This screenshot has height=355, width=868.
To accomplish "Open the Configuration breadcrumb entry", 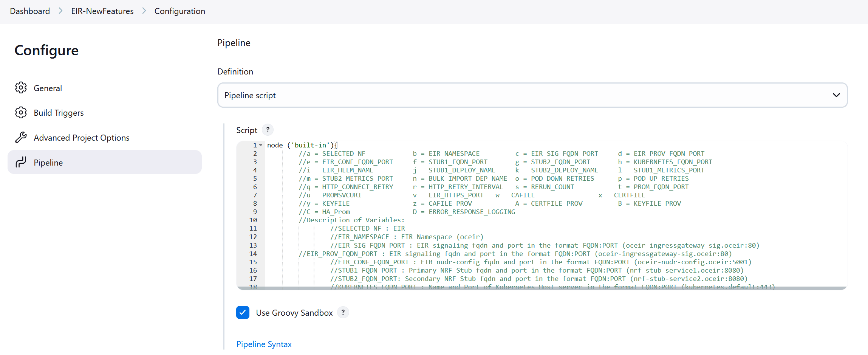I will coord(179,11).
